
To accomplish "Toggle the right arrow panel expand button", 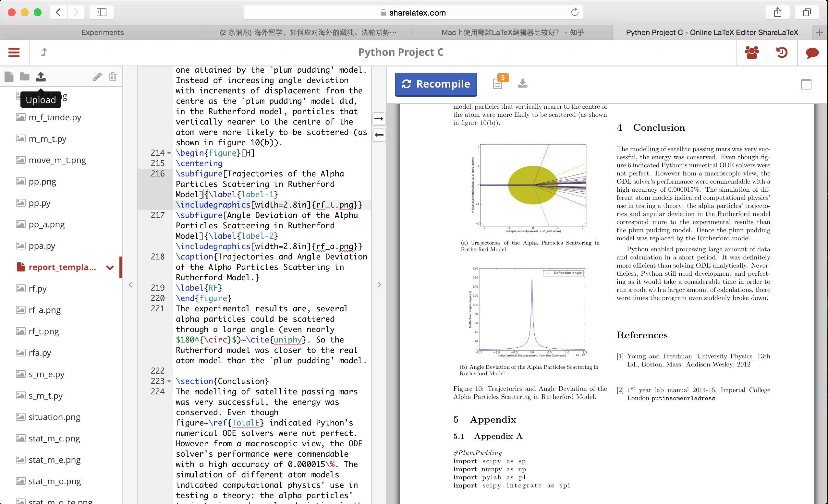I will 379,285.
